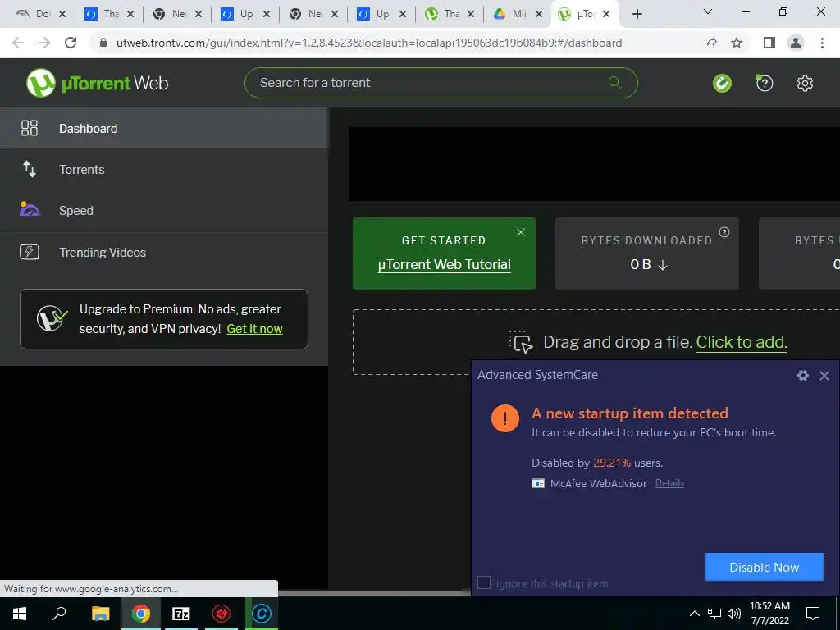Go back in browser history
840x630 pixels.
click(18, 43)
